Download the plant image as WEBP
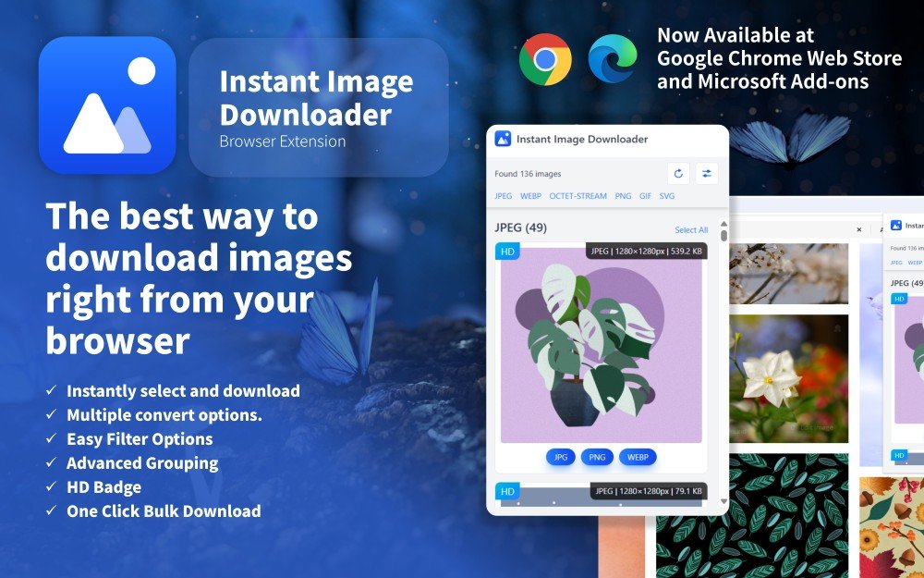This screenshot has width=924, height=578. click(x=638, y=457)
